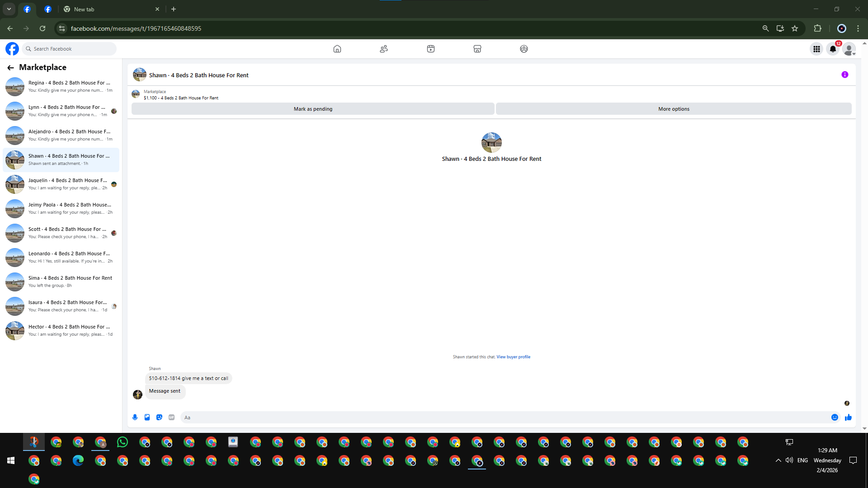Open the GIF picker
Image resolution: width=868 pixels, height=488 pixels.
[x=171, y=418]
